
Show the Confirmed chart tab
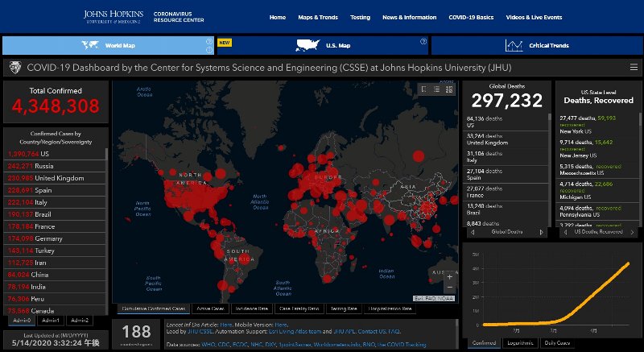click(485, 342)
